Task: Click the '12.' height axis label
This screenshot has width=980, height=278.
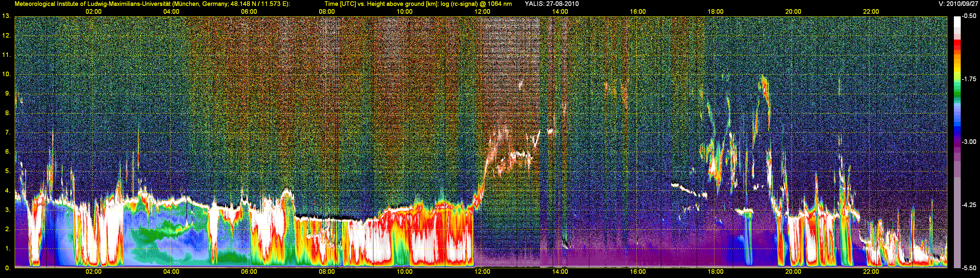Action: click(x=6, y=35)
